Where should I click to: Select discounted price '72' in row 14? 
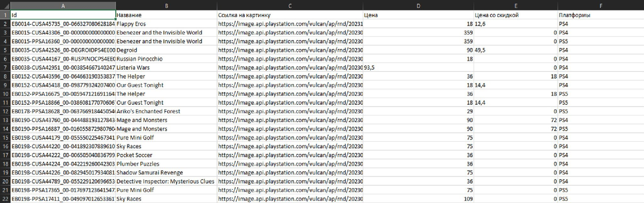coord(516,129)
